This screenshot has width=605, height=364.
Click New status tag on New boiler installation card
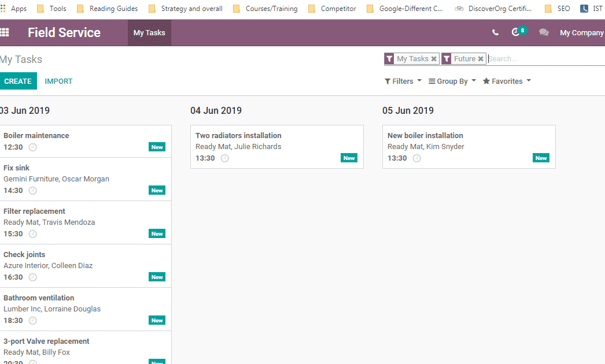[x=541, y=158]
